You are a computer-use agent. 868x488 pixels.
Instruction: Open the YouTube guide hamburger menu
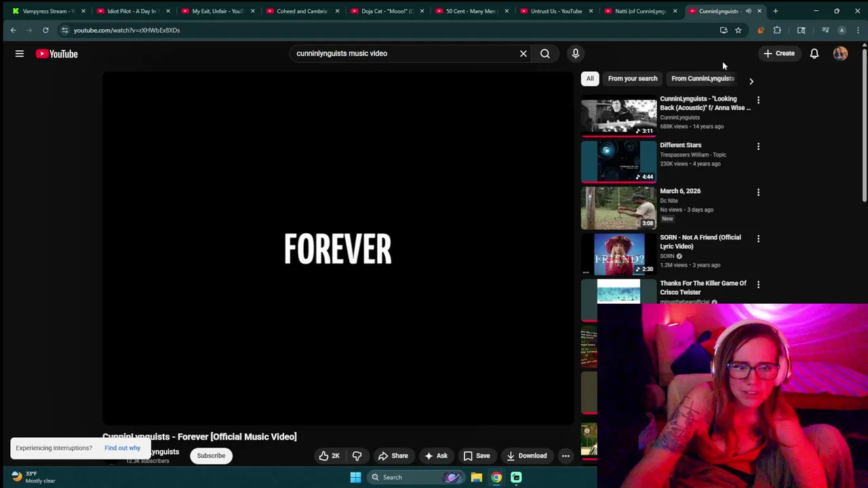click(20, 54)
